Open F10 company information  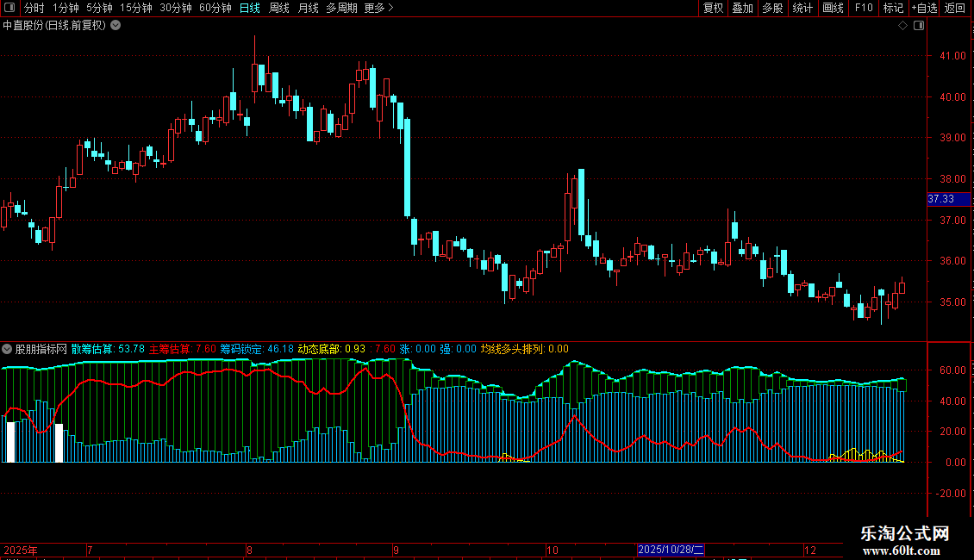864,8
